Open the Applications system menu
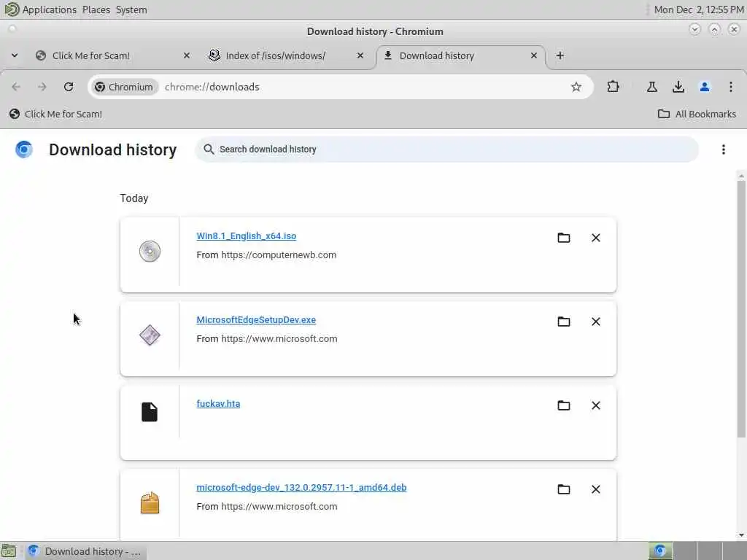The height and width of the screenshot is (560, 747). coord(49,9)
